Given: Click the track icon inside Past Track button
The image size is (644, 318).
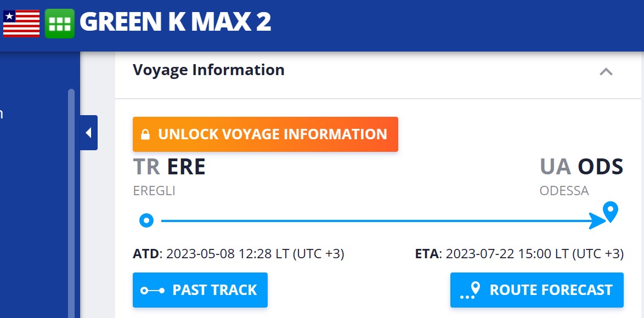Looking at the screenshot, I should coord(152,290).
